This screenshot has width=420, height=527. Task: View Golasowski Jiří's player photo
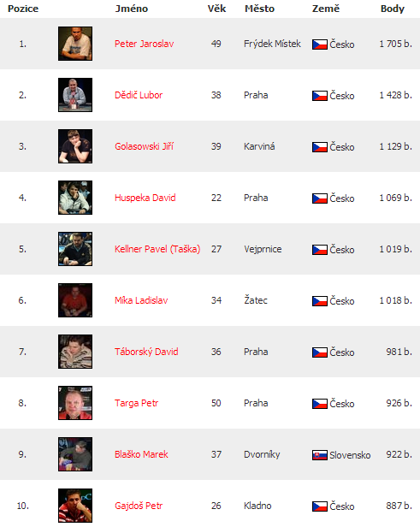point(75,146)
